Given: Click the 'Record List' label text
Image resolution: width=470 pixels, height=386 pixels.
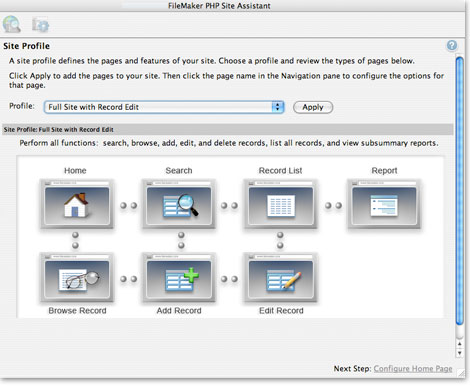Looking at the screenshot, I should 280,170.
